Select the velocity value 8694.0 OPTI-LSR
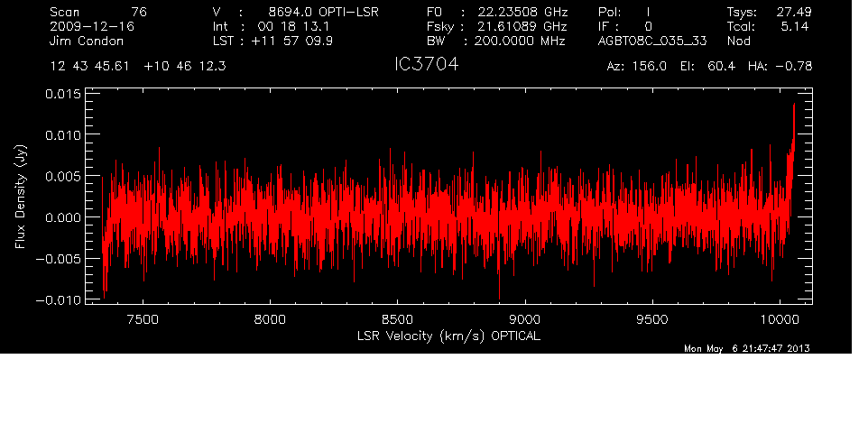Screen dimensions: 868x442 [x=323, y=12]
